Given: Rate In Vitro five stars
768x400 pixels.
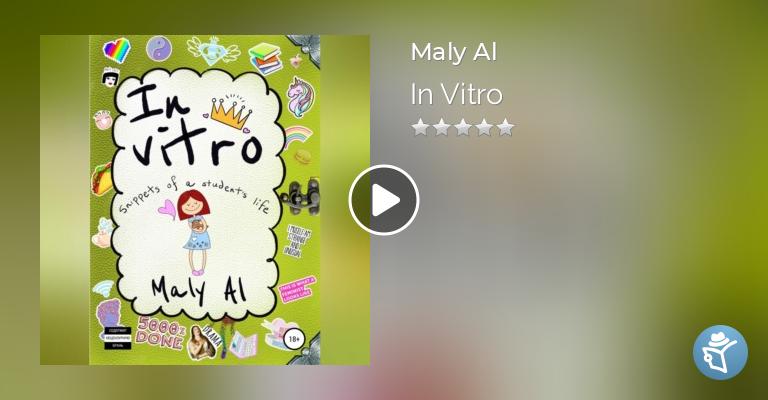Looking at the screenshot, I should pos(505,128).
